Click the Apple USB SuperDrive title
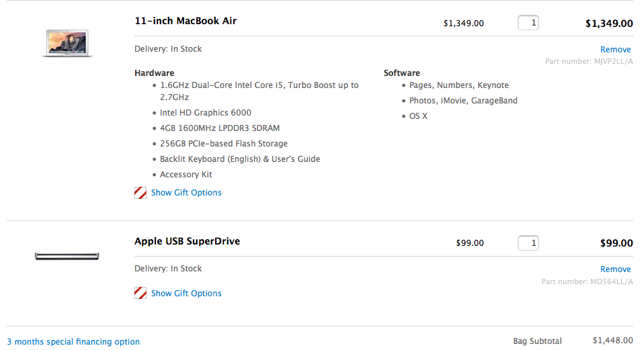Image resolution: width=644 pixels, height=350 pixels. (x=188, y=241)
